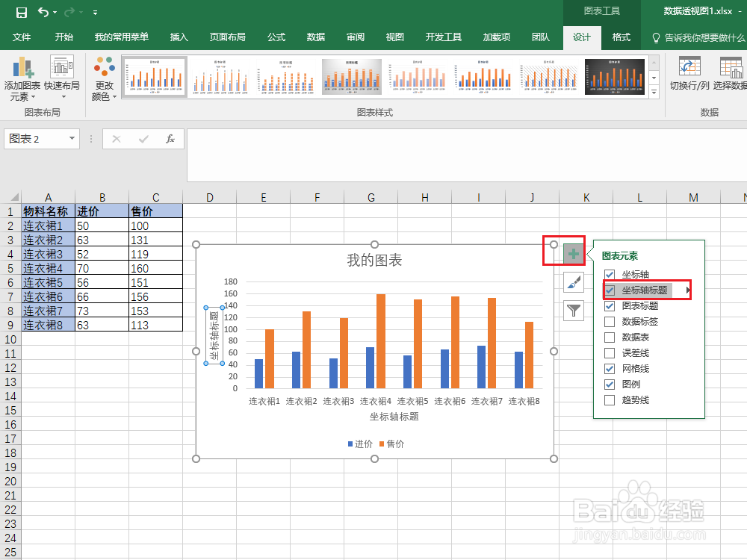Expand the 坐标轴标题 submenu arrow
Viewport: 747px width, 560px height.
[x=688, y=290]
